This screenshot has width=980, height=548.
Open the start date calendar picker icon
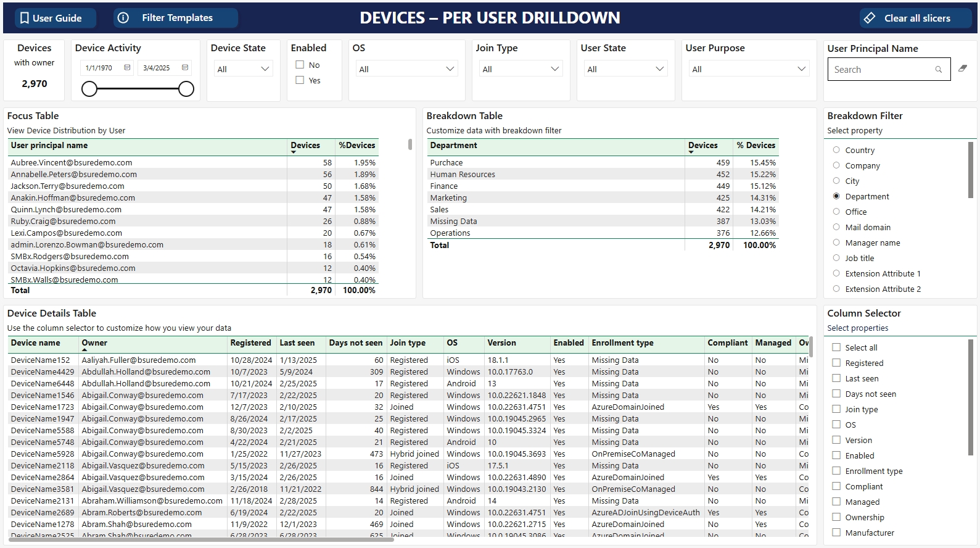(x=127, y=68)
